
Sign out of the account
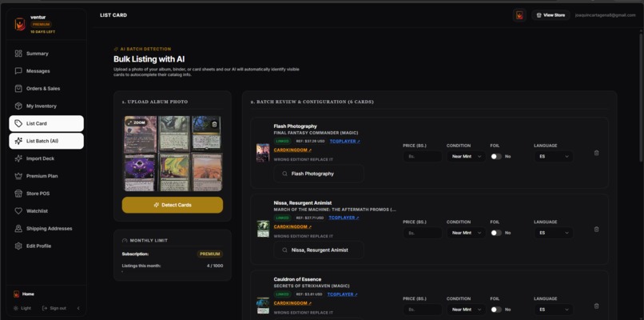click(x=54, y=308)
